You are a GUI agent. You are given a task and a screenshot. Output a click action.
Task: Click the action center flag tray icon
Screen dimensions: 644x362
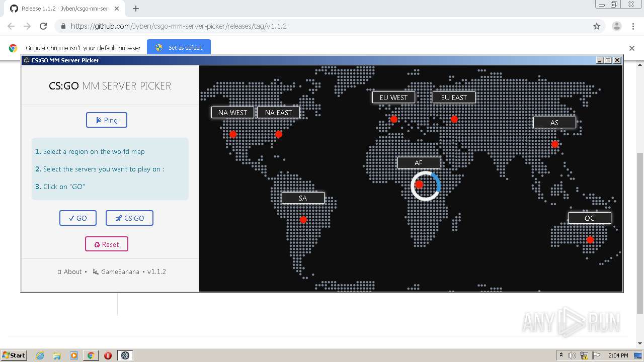point(596,355)
